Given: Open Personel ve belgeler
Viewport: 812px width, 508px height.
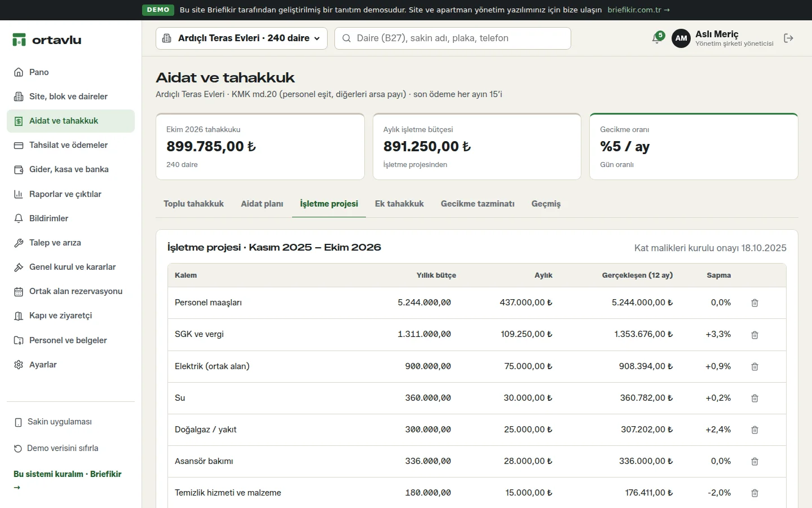Looking at the screenshot, I should click(70, 340).
